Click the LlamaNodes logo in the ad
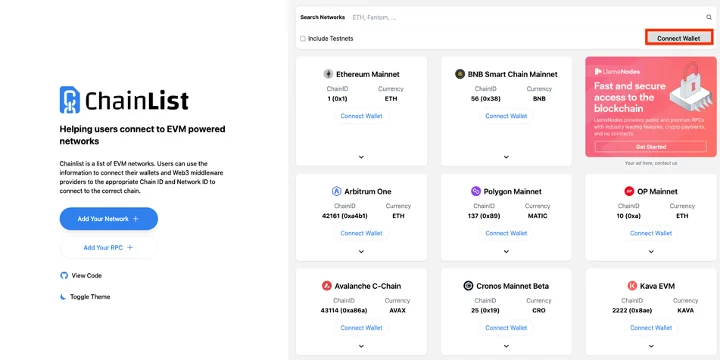Image resolution: width=720 pixels, height=360 pixels. click(617, 72)
